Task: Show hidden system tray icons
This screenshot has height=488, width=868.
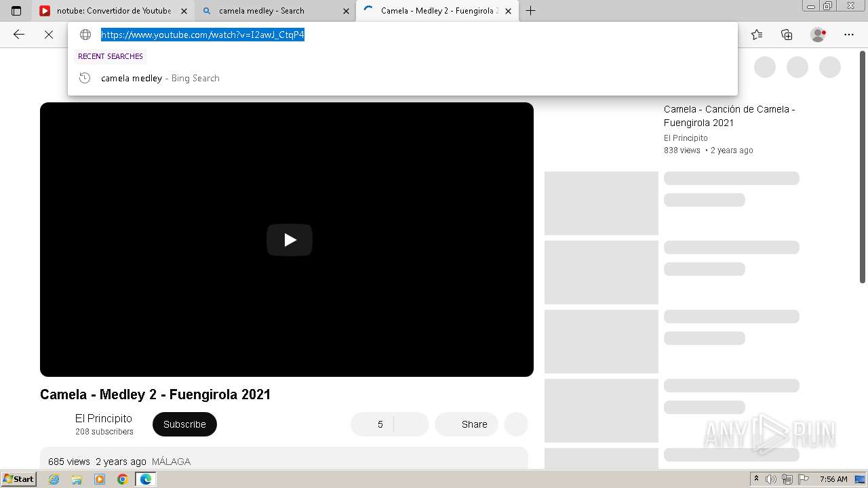Action: [x=757, y=479]
